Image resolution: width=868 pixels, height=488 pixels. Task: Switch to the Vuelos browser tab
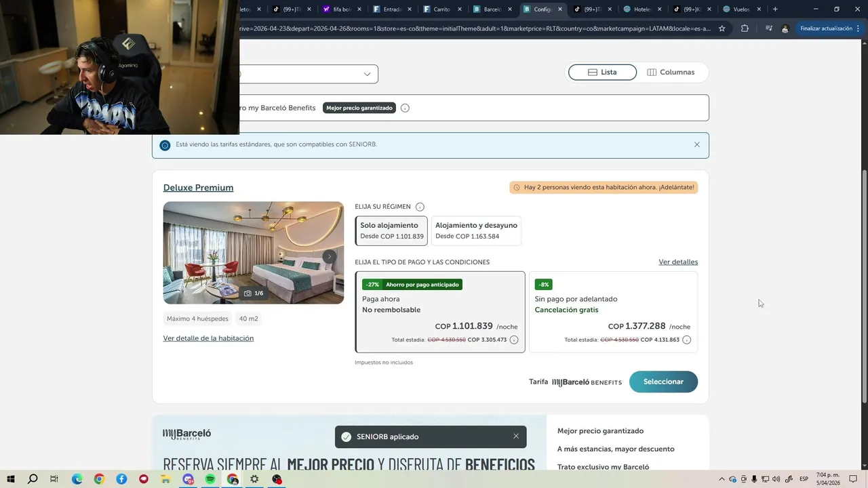click(x=736, y=9)
